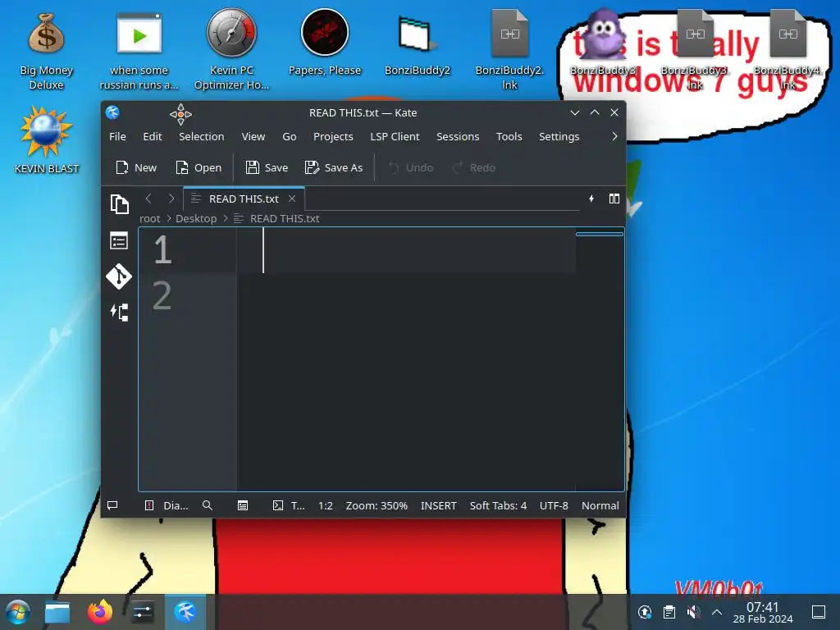Go to previous tab with the back arrow

tap(148, 199)
